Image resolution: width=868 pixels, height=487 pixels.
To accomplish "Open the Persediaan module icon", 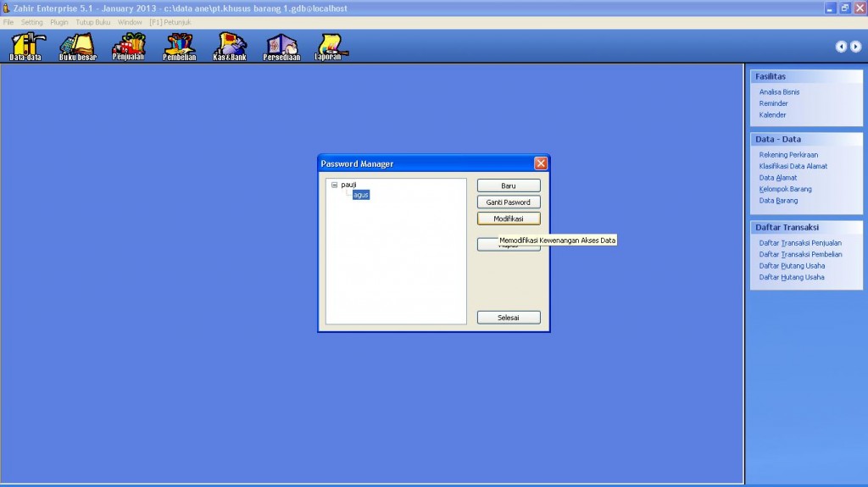I will tap(281, 47).
